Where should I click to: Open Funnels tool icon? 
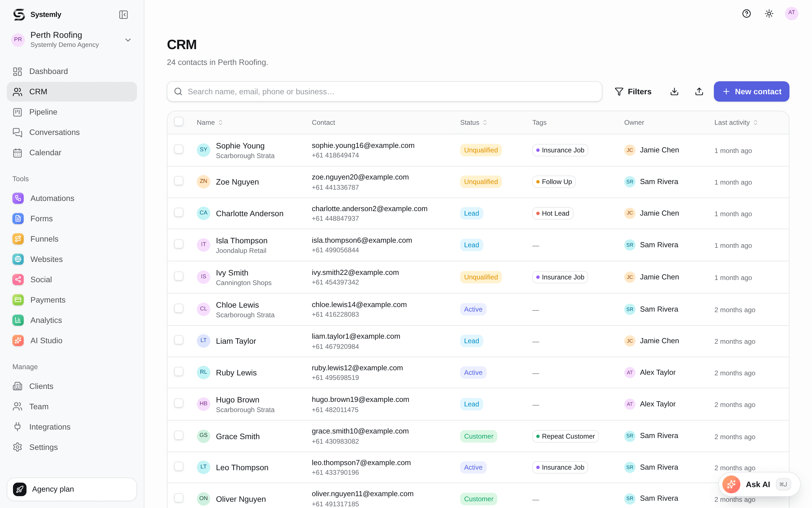[18, 239]
